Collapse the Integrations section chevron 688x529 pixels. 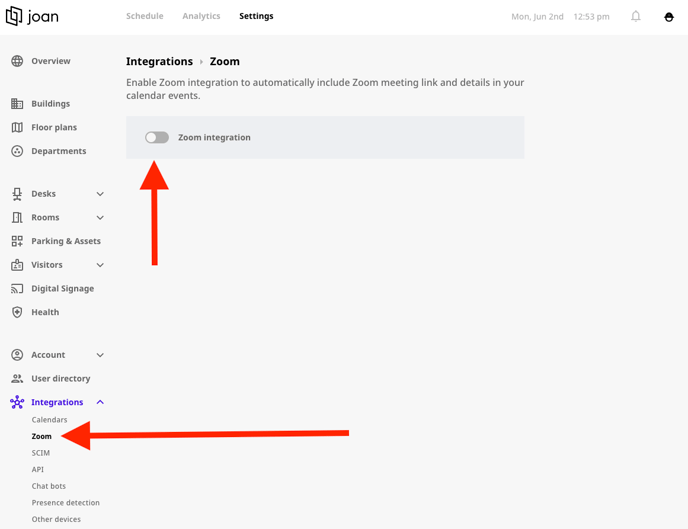100,402
